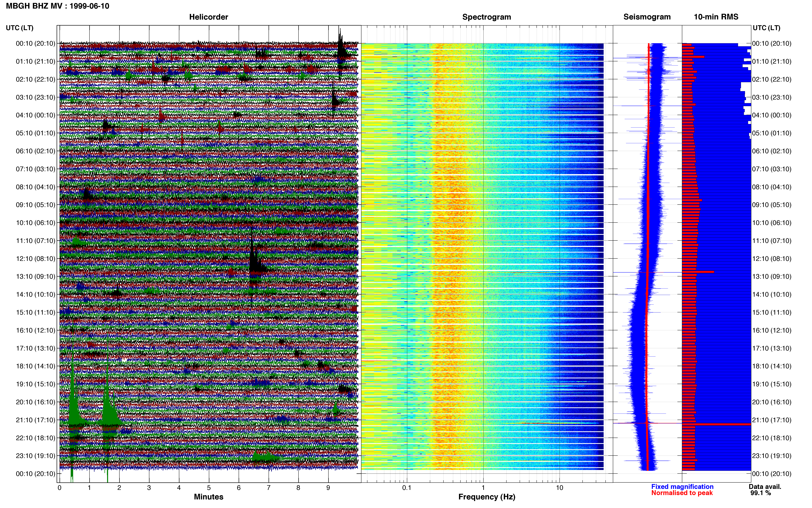Click Spectrogram frequency tick label '0.1'
The height and width of the screenshot is (508, 812).
coord(407,488)
